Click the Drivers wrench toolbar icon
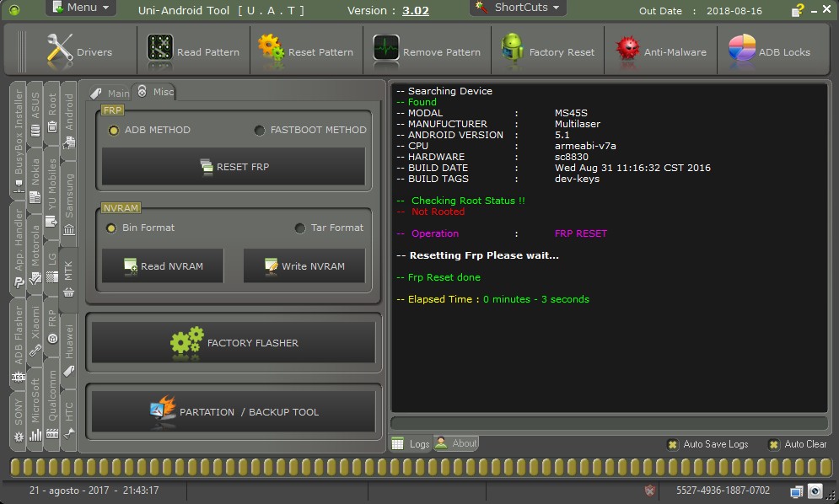839x504 pixels. 59,50
